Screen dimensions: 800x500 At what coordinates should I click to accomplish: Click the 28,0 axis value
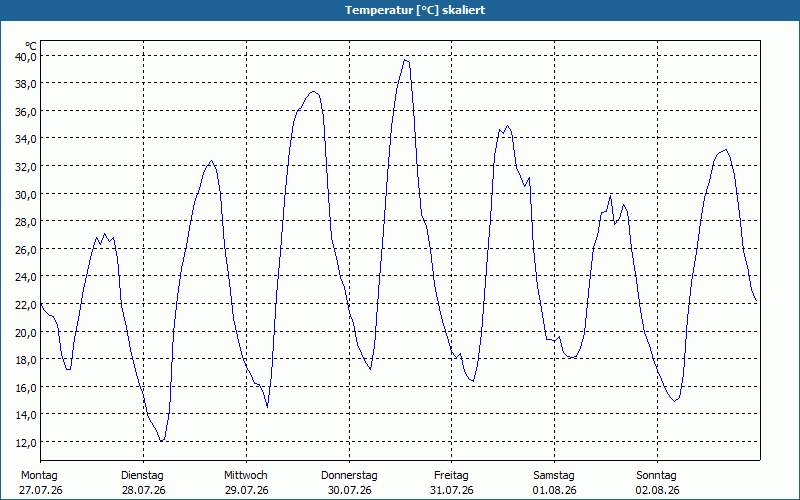click(26, 222)
